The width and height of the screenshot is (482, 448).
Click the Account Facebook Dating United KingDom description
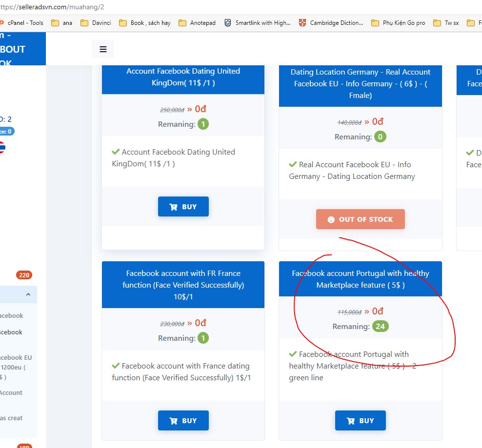[174, 158]
